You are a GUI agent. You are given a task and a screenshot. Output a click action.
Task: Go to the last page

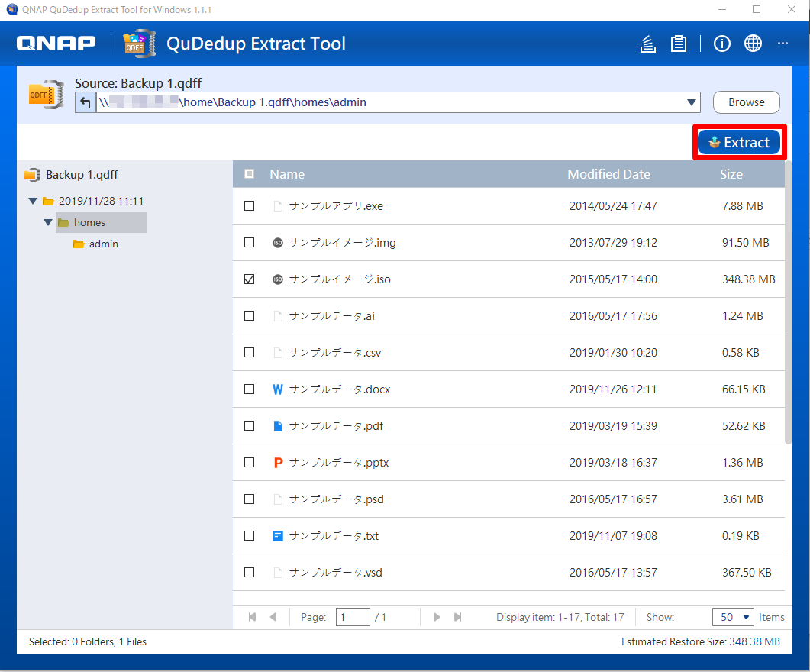[458, 617]
